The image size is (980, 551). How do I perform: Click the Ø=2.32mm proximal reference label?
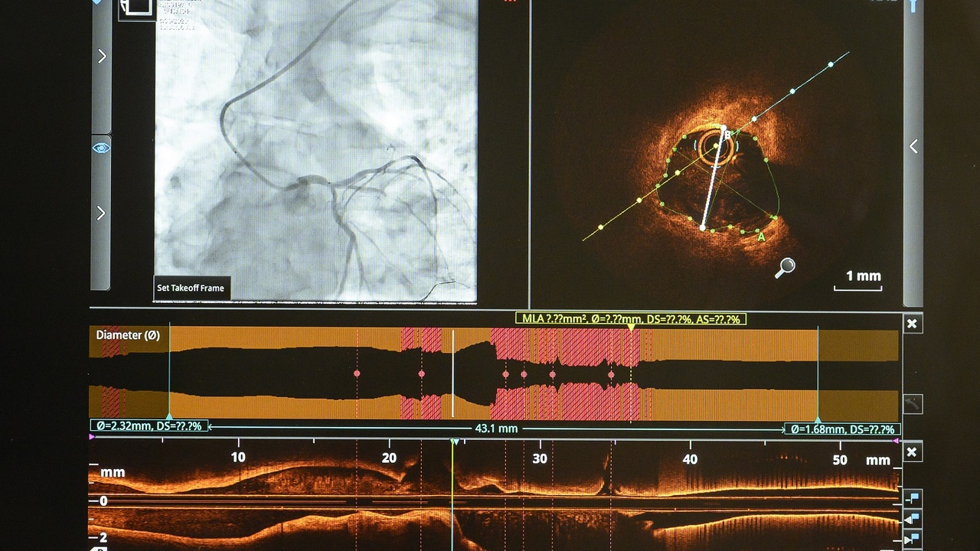coord(149,426)
